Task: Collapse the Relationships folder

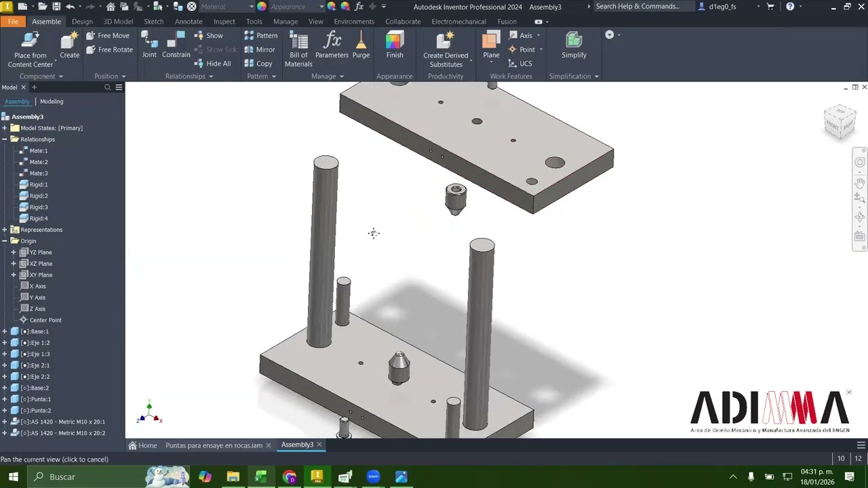Action: [5, 140]
